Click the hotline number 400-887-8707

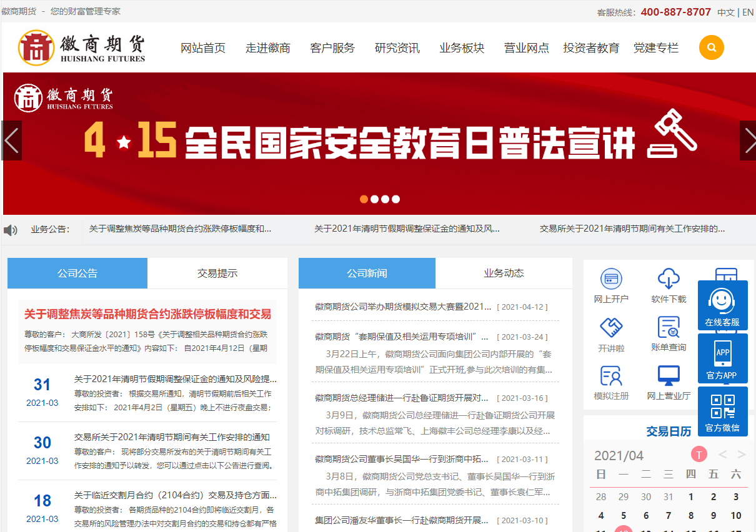(x=675, y=12)
